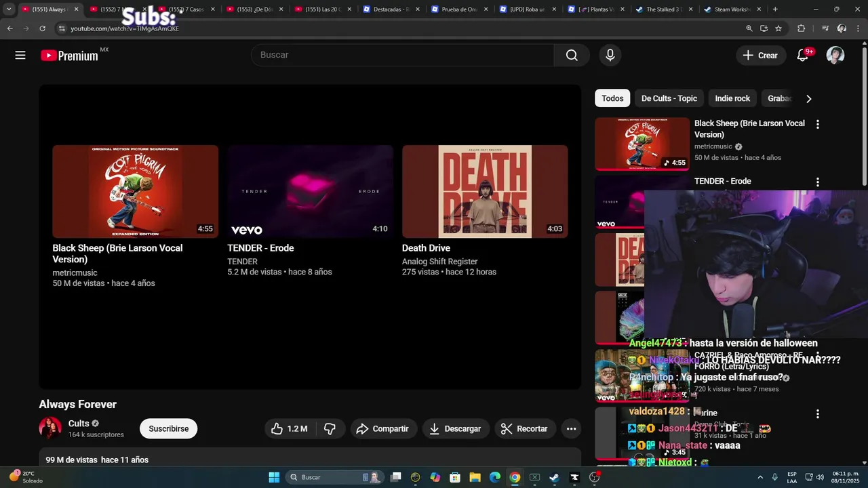The height and width of the screenshot is (488, 868).
Task: Open options for TENDER - Erode sidebar video
Action: click(817, 182)
